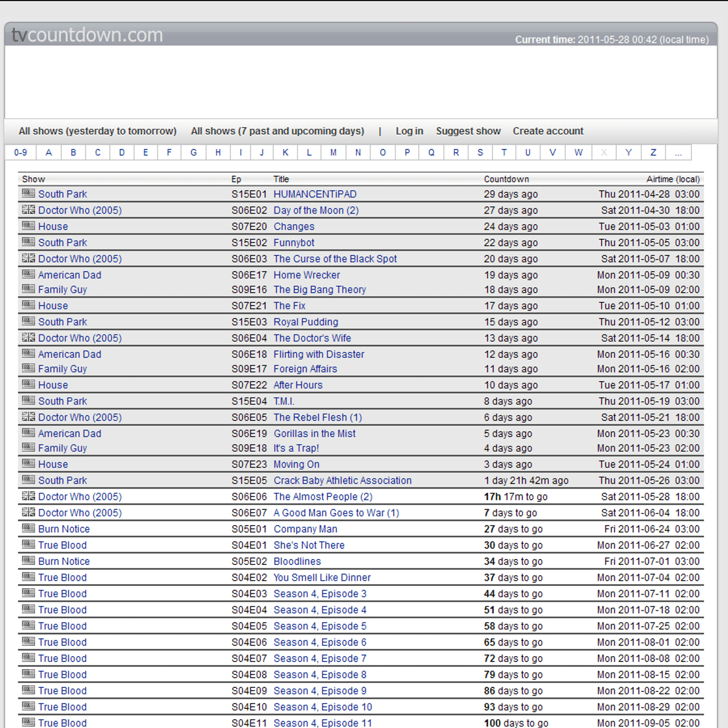Click the UK flag icon beside The Rebel Flesh

[x=28, y=416]
